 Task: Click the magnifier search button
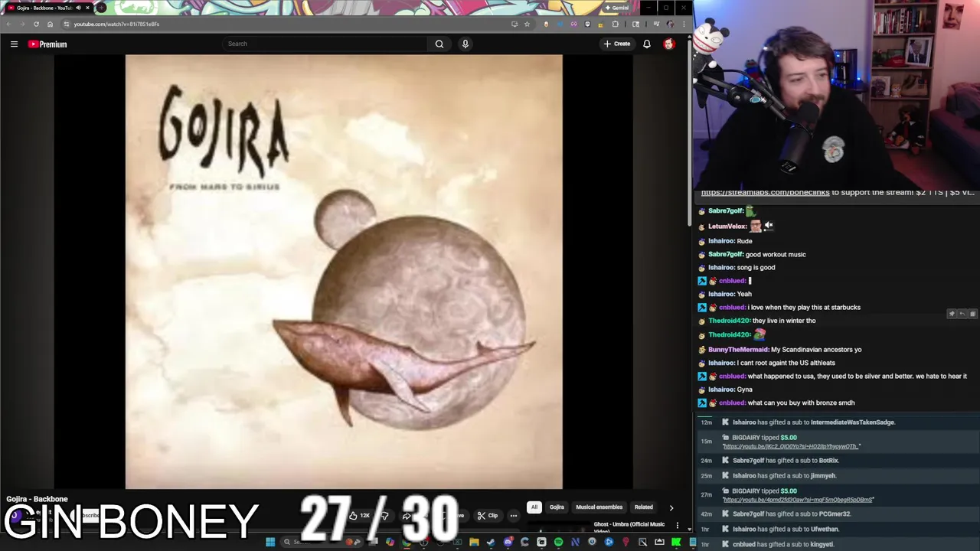click(439, 44)
